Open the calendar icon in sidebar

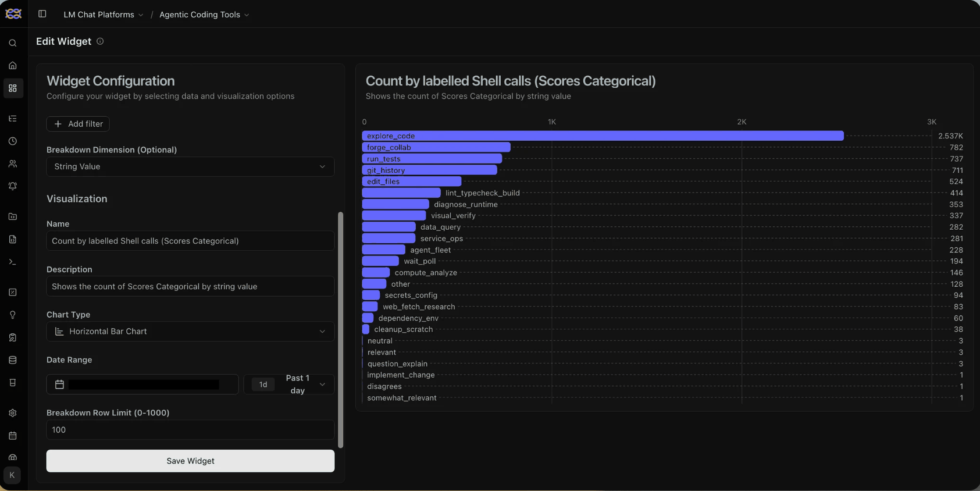pyautogui.click(x=13, y=436)
